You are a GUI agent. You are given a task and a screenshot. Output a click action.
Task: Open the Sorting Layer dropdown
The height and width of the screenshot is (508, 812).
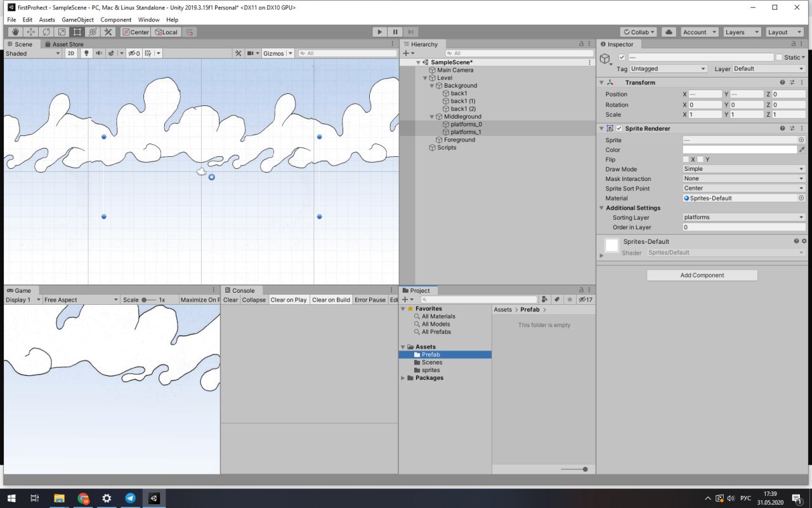pyautogui.click(x=744, y=217)
